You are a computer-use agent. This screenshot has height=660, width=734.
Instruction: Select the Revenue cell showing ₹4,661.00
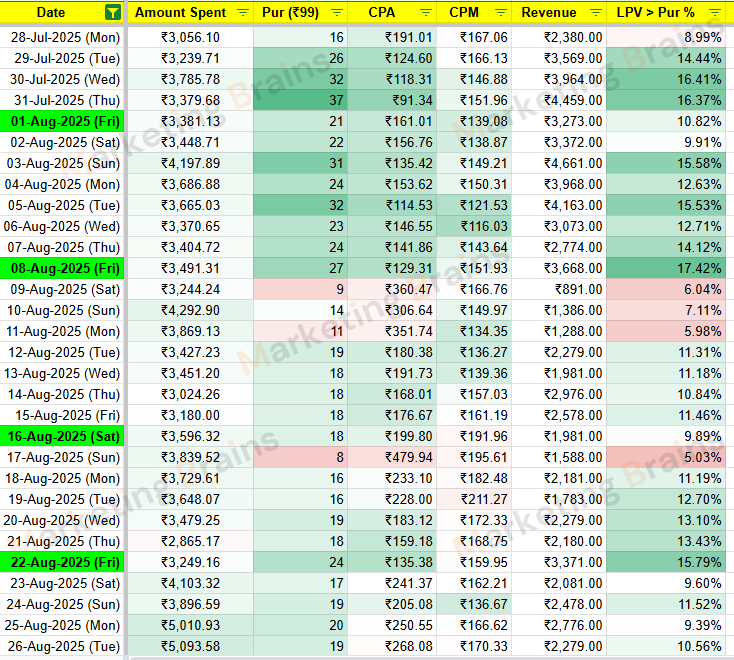coord(559,163)
